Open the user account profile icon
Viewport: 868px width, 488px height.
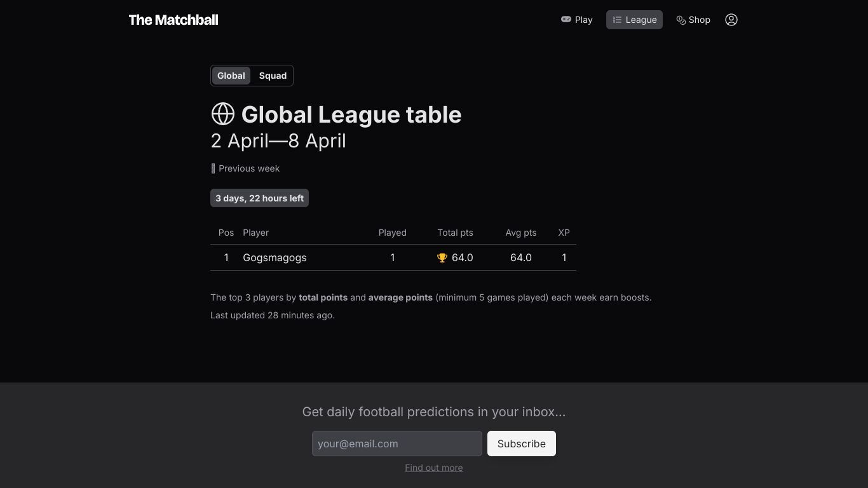coord(731,20)
